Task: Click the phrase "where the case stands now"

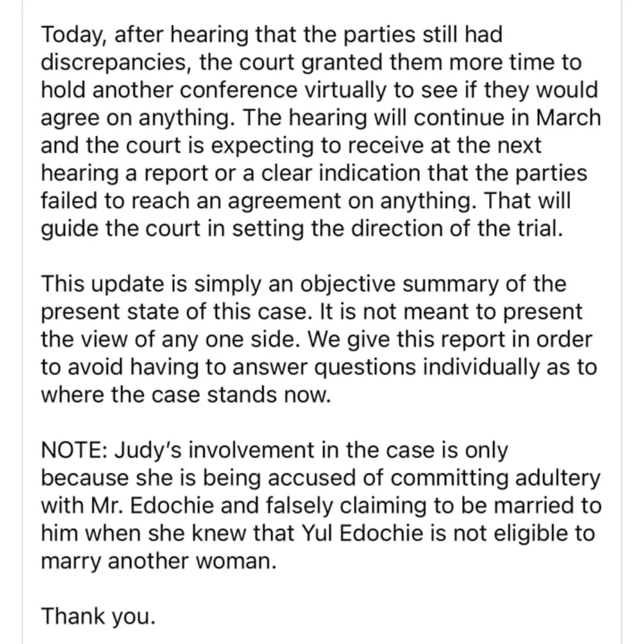Action: tap(185, 395)
